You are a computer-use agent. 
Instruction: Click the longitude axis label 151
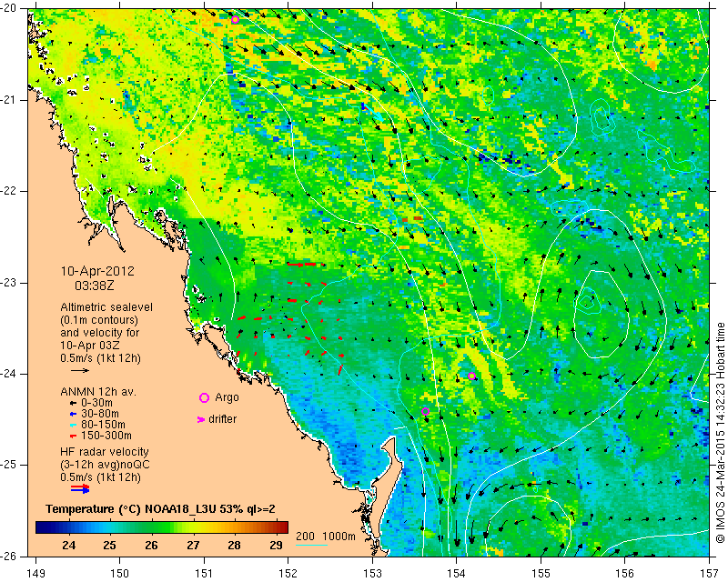pos(204,574)
